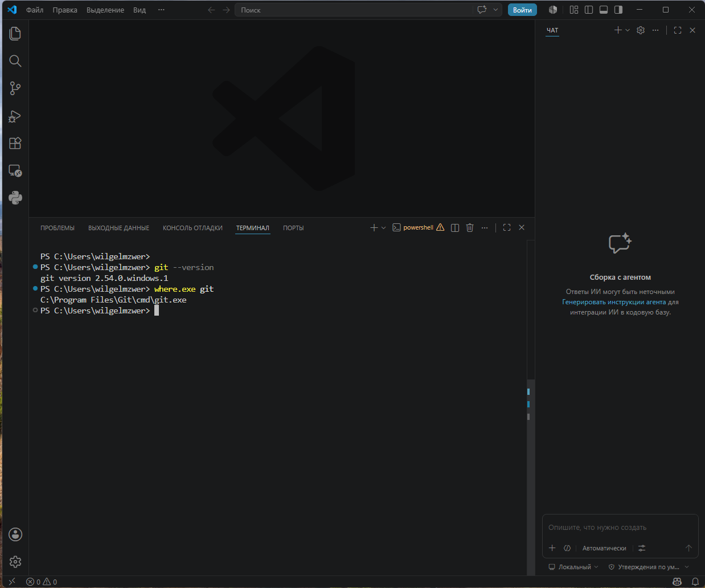Viewport: 705px width, 588px height.
Task: Expand the title bar chat dropdown arrow
Action: point(495,10)
